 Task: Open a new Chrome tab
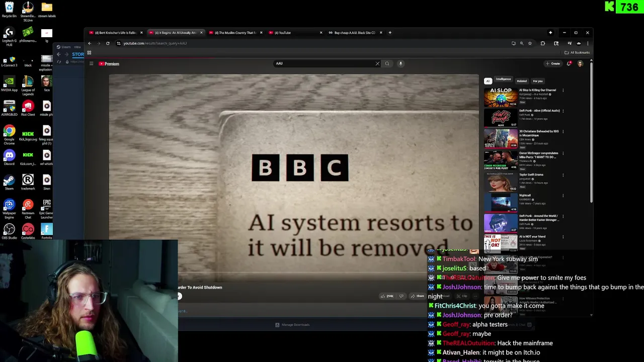point(390,33)
